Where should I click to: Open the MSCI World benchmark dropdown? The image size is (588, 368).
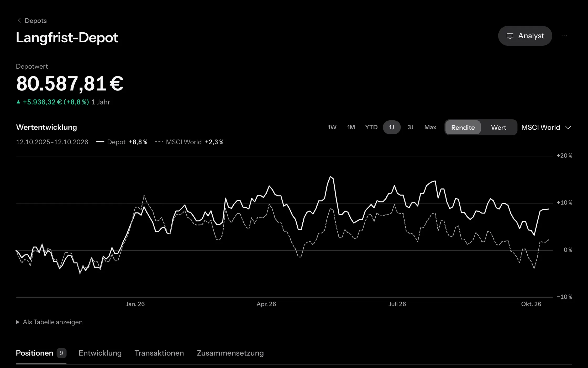click(x=546, y=127)
